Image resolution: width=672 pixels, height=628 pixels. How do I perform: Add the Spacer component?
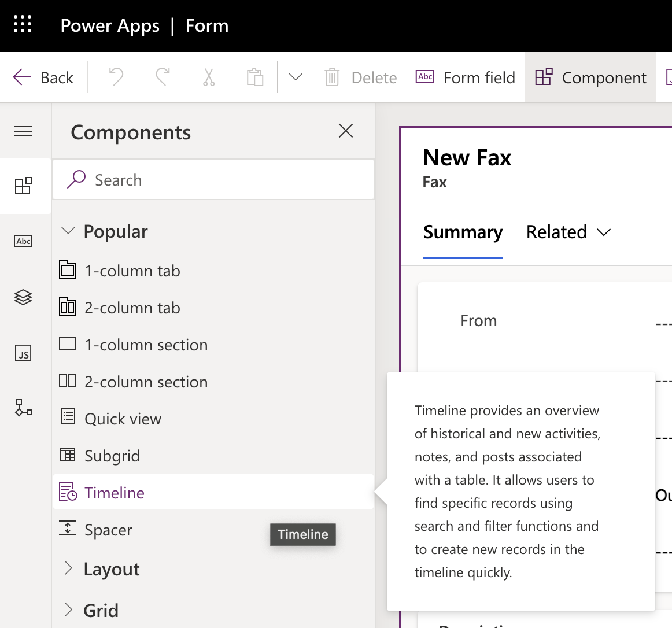coord(213,530)
